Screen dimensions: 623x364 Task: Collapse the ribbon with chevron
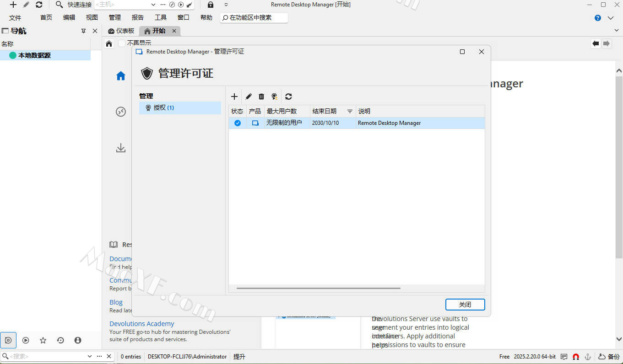[x=611, y=18]
